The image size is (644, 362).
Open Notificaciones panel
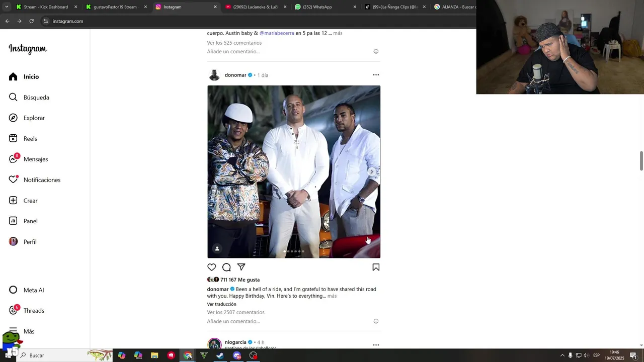click(x=35, y=179)
